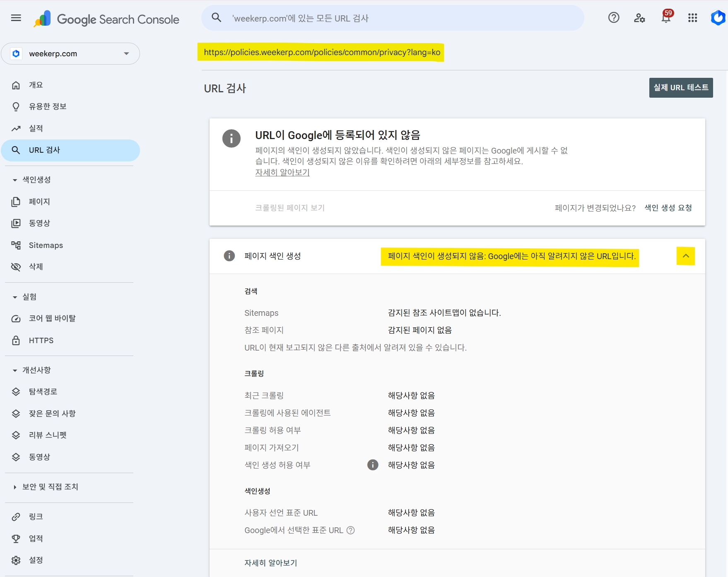Click the '감지된 페이지 없음' value
The image size is (728, 577).
(419, 330)
